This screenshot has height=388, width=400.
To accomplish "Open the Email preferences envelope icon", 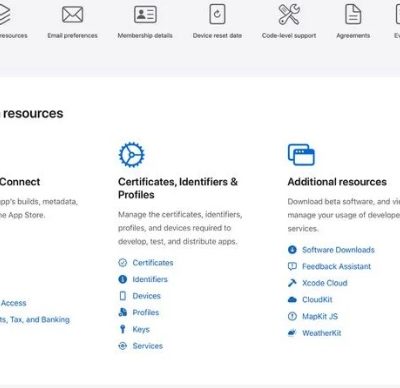I will click(x=72, y=15).
